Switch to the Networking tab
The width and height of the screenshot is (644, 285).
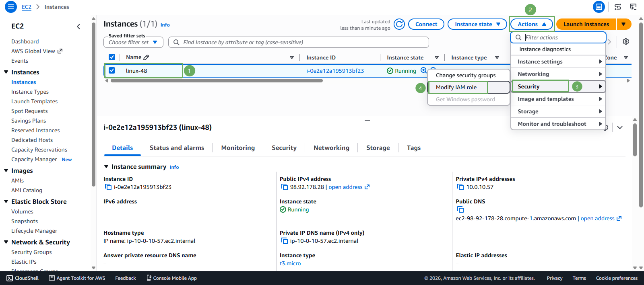(x=331, y=148)
